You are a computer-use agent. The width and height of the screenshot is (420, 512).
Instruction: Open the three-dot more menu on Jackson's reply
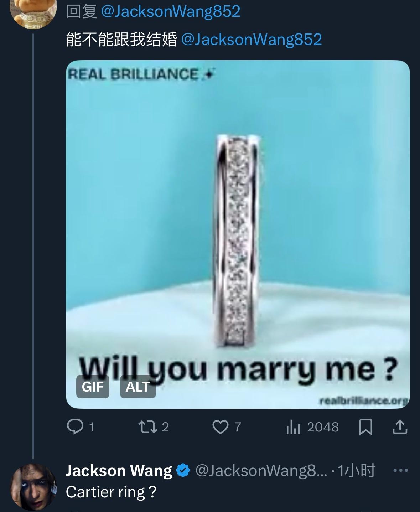click(x=400, y=471)
